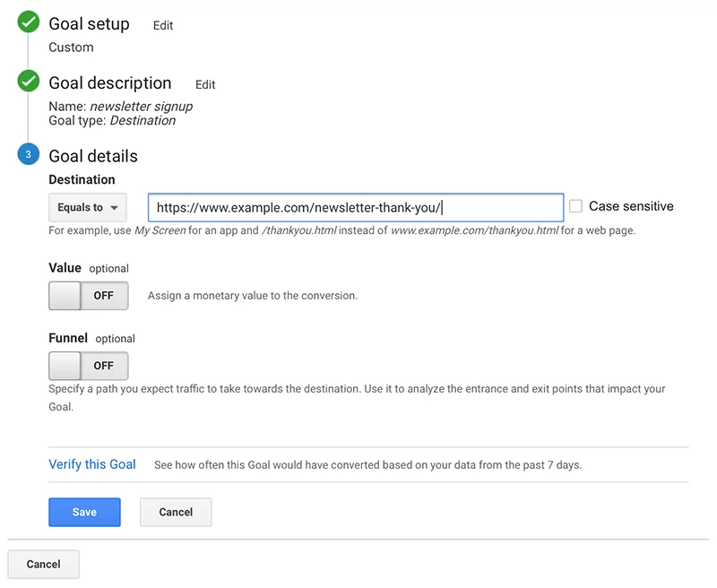Click the 'newsletter signup' goal name text
717x588 pixels.
click(141, 107)
